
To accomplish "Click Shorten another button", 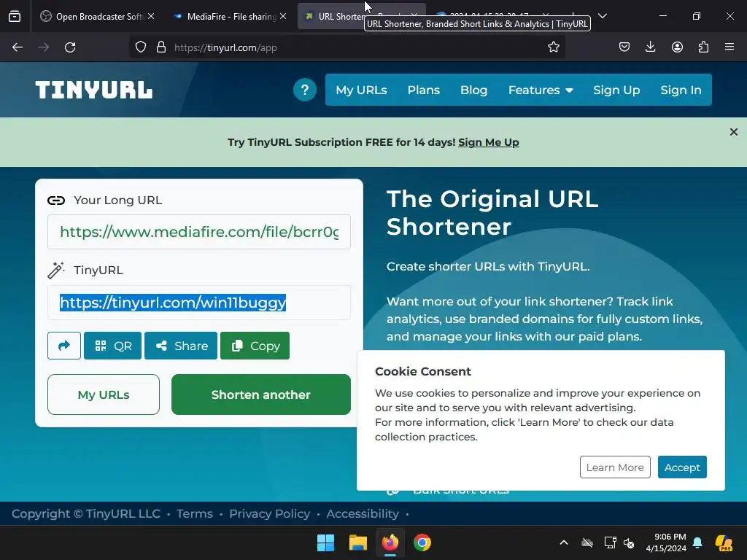I will [261, 394].
